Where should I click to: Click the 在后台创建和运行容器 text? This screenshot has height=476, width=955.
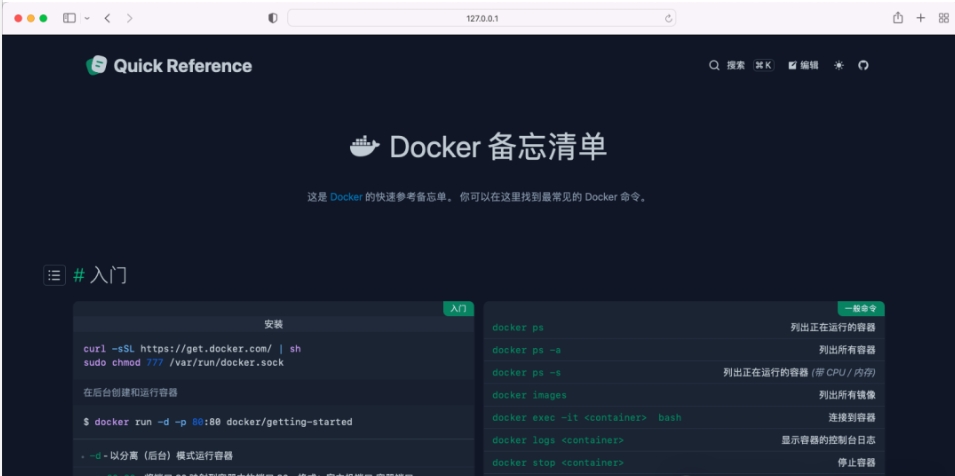(x=130, y=393)
